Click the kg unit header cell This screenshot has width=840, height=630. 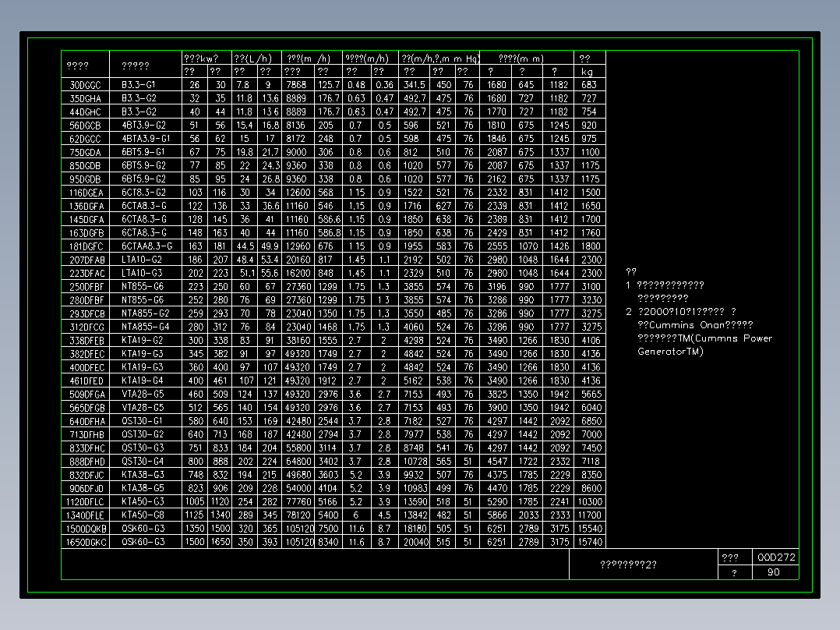pyautogui.click(x=590, y=71)
